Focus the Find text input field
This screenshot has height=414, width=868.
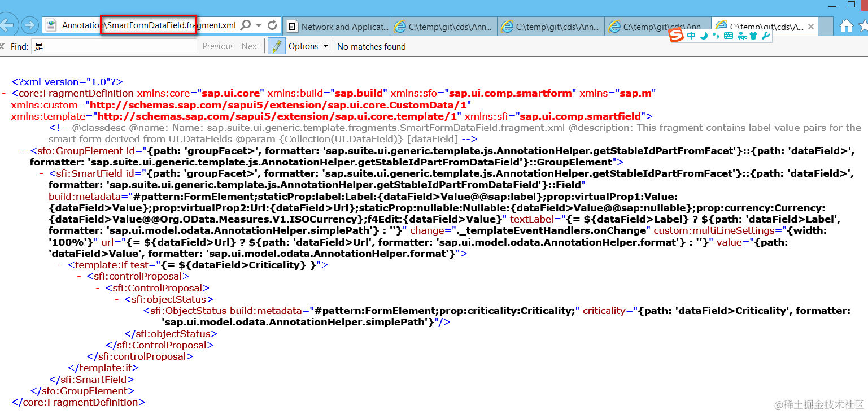pyautogui.click(x=114, y=46)
